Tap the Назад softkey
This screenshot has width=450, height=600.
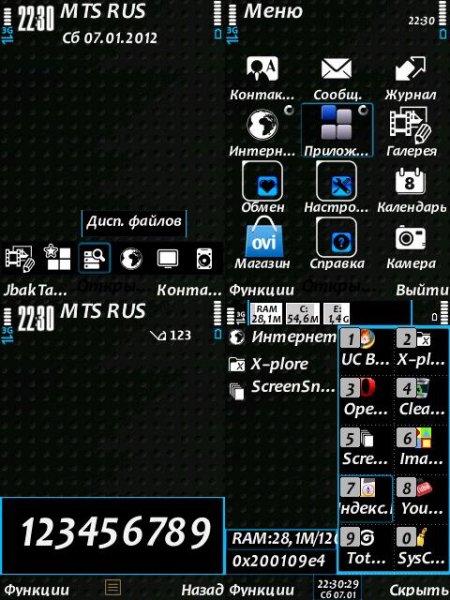point(202,589)
